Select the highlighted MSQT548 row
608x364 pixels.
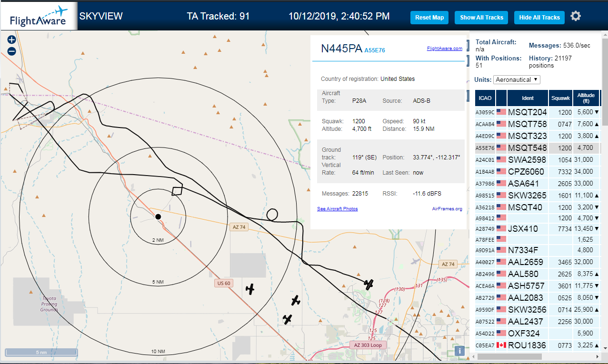538,148
